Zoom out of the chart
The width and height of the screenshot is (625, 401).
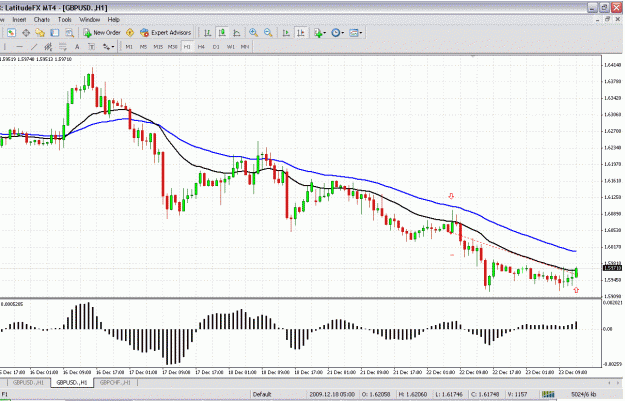point(268,33)
